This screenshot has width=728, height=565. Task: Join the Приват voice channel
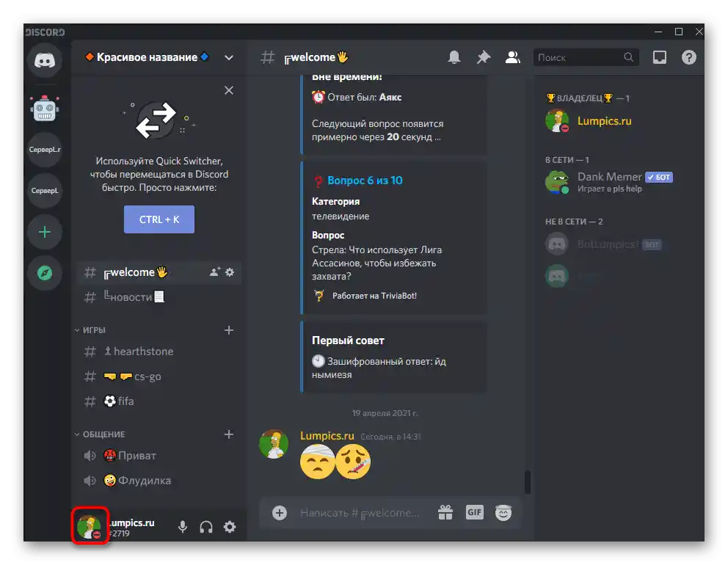[158, 456]
